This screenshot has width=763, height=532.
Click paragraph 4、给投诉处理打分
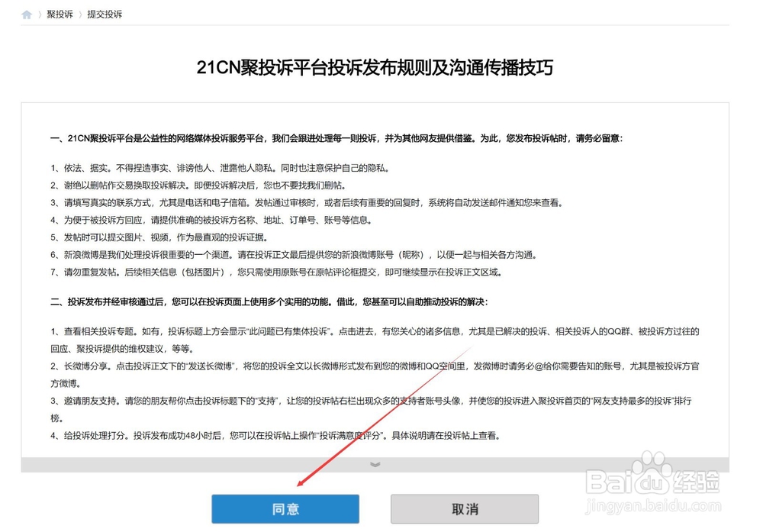pyautogui.click(x=275, y=436)
